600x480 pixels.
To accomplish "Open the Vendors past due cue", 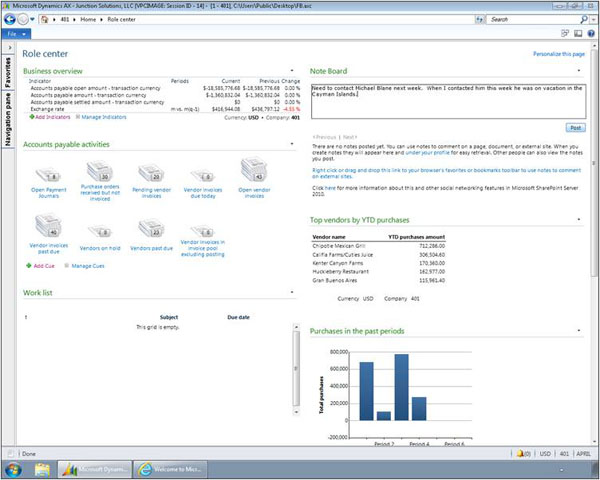I will click(152, 235).
